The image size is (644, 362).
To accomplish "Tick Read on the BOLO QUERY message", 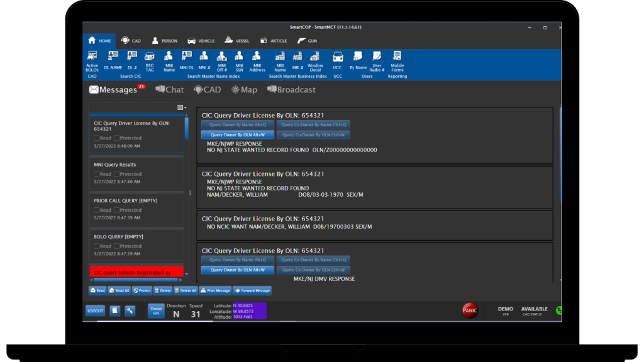I will click(x=97, y=246).
